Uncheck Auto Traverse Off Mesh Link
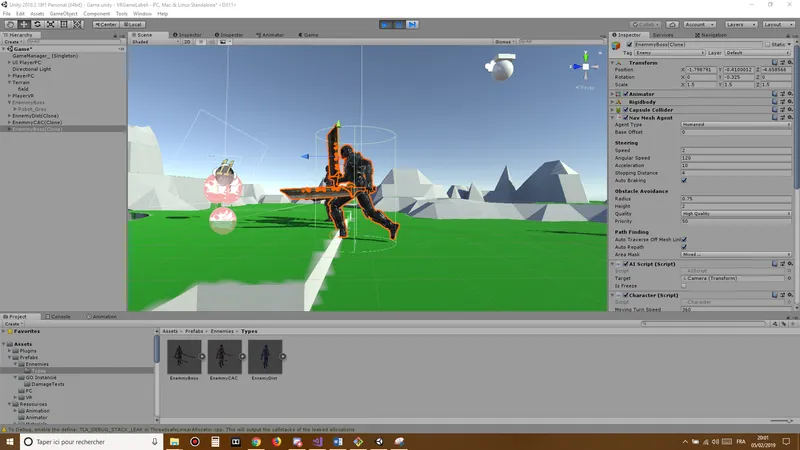The width and height of the screenshot is (800, 450). coord(684,240)
